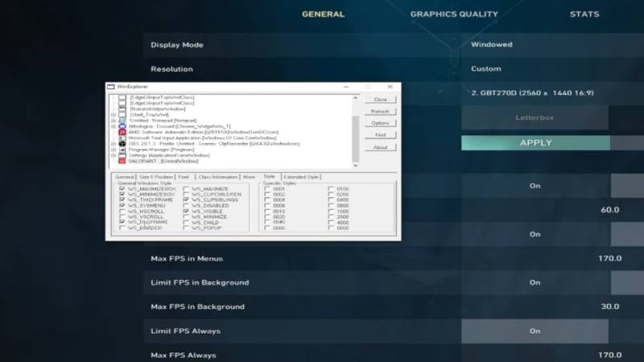
Task: Uncheck WS_MAXIMIZEBOX style
Action: pos(122,189)
